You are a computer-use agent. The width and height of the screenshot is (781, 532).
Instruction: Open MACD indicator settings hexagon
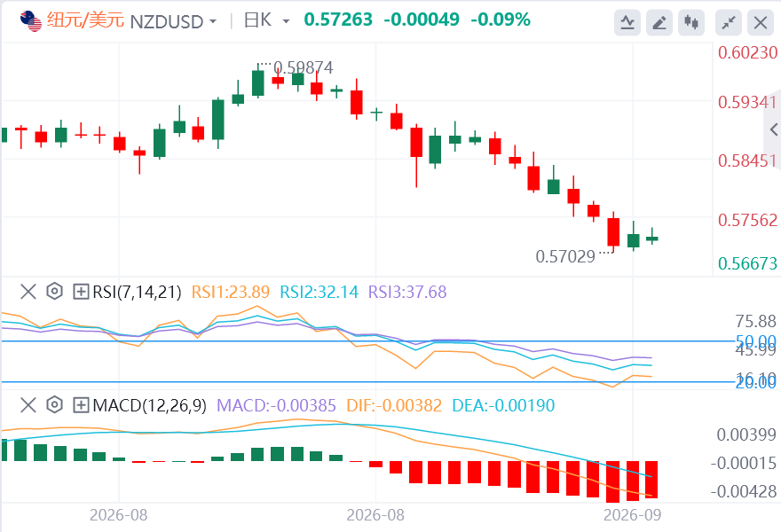(54, 405)
